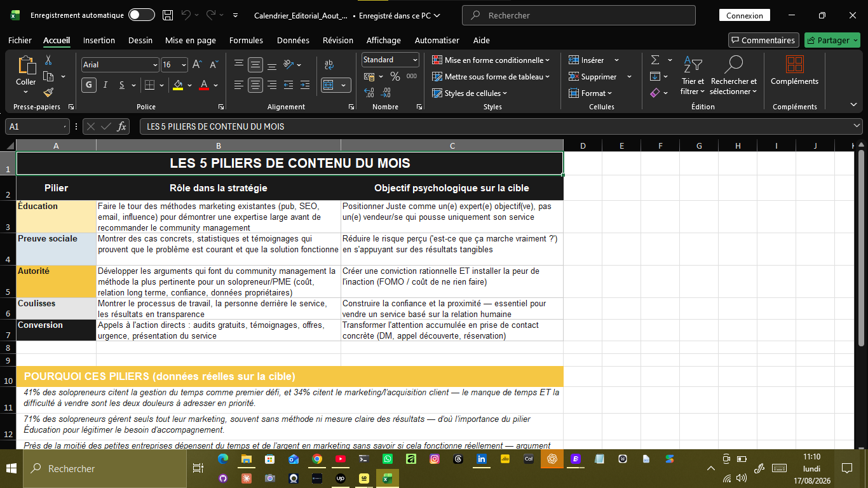Screen dimensions: 868x488
Task: Open the borders dropdown arrow
Action: pyautogui.click(x=162, y=85)
